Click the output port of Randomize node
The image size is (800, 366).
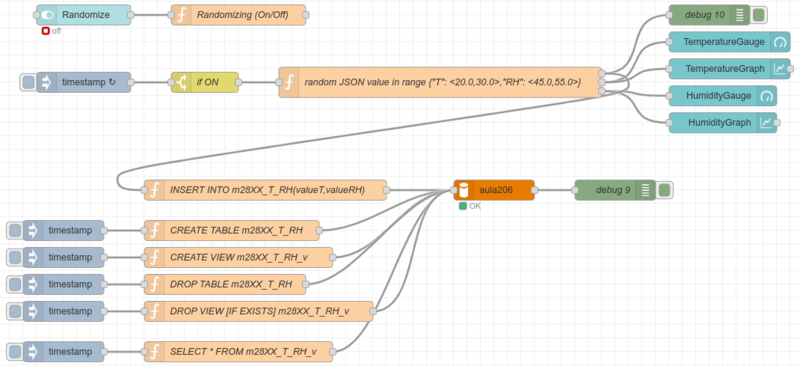131,15
